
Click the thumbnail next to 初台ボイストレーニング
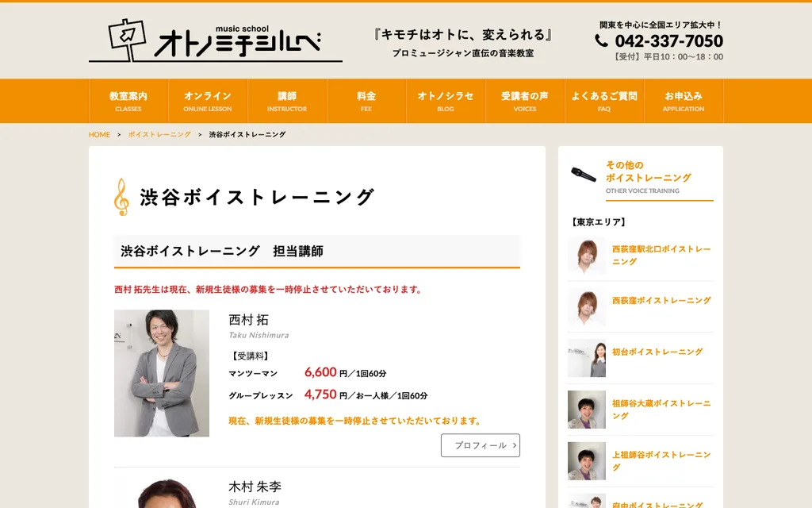click(587, 358)
